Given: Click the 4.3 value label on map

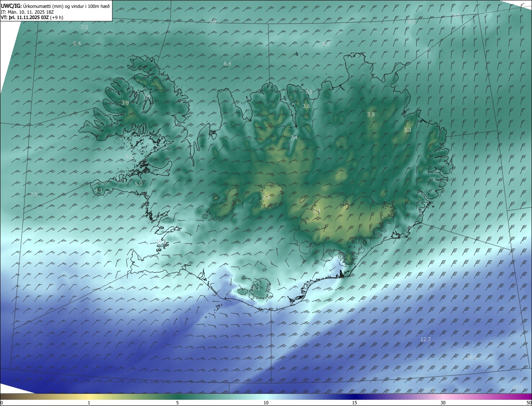Looking at the screenshot, I should [99, 191].
